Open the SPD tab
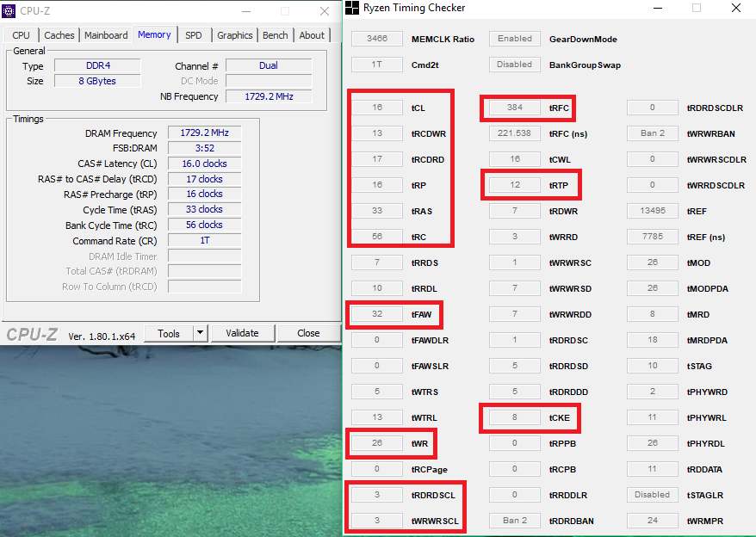 pyautogui.click(x=194, y=35)
